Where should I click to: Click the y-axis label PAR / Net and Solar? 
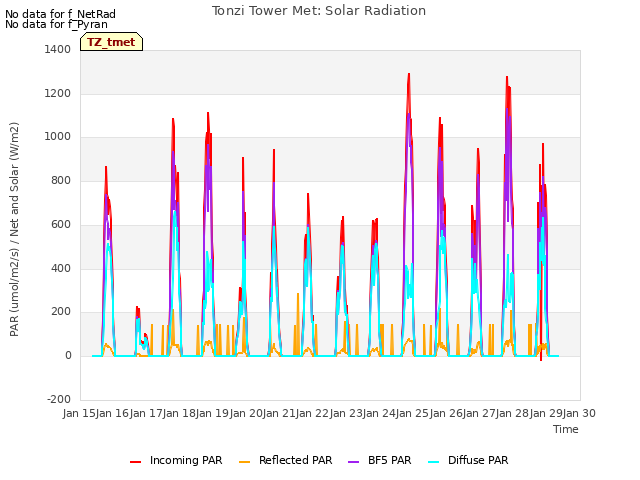click(14, 229)
